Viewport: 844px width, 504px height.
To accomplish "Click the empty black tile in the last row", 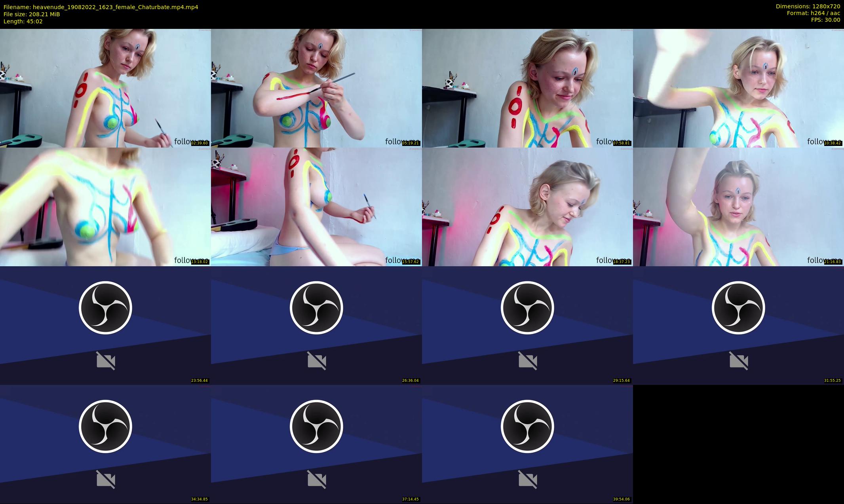I will click(x=738, y=444).
